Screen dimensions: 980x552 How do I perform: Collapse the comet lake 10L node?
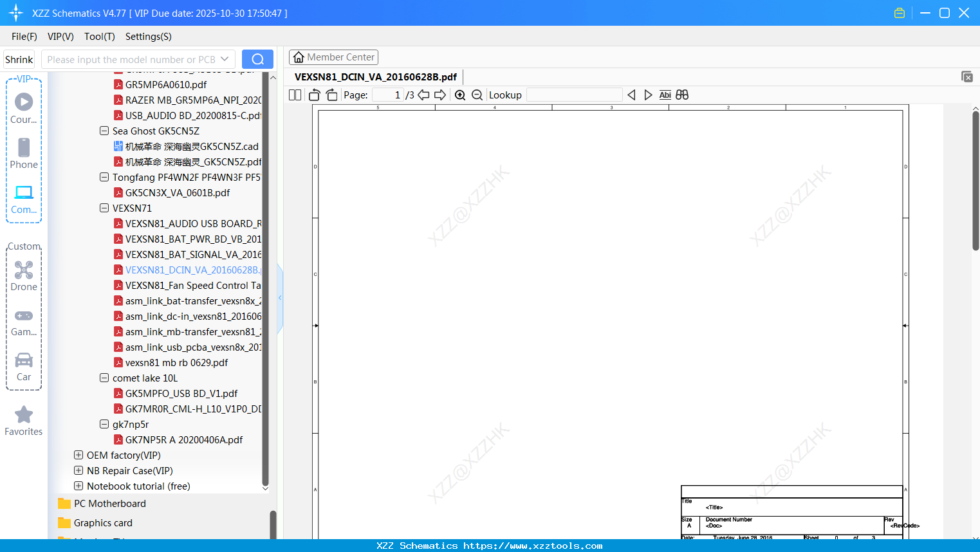point(104,378)
